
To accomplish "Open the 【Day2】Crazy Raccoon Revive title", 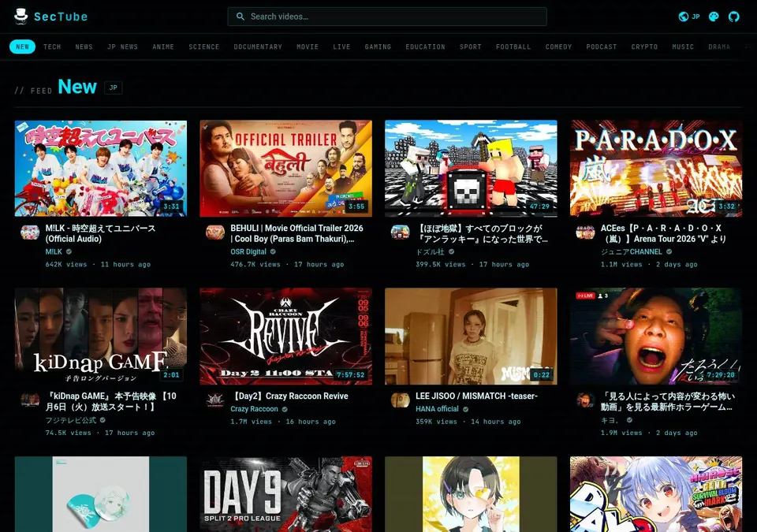I will 290,396.
